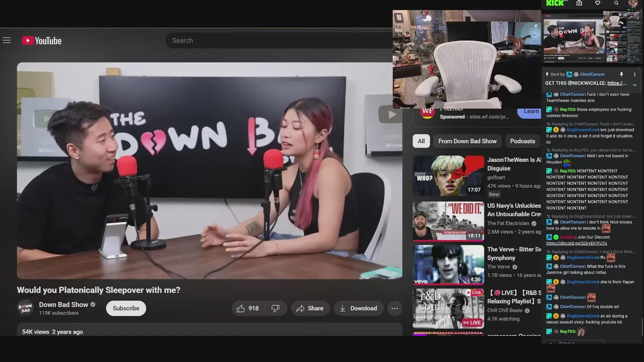Open the Down Bad Show channel avatar
Viewport: 644px width, 362px height.
coord(25,308)
